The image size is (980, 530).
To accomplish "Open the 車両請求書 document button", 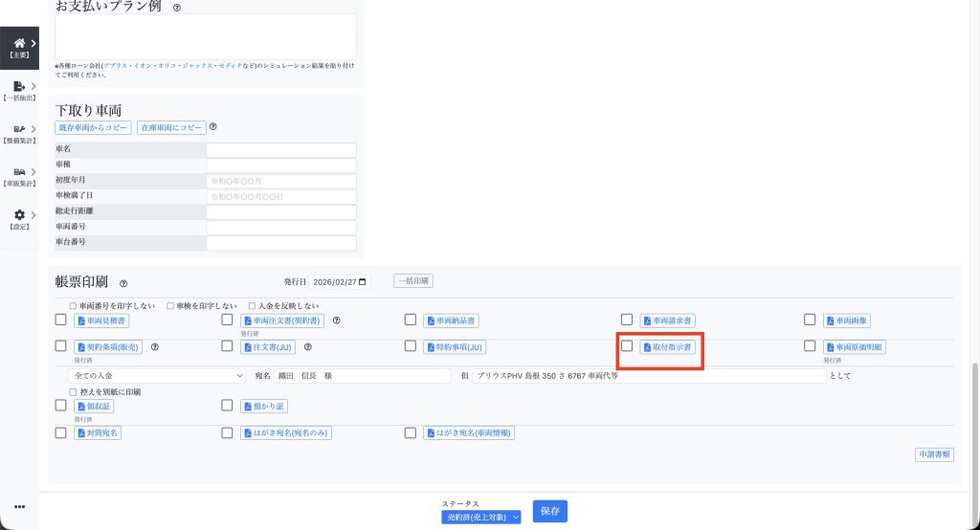I will (668, 320).
